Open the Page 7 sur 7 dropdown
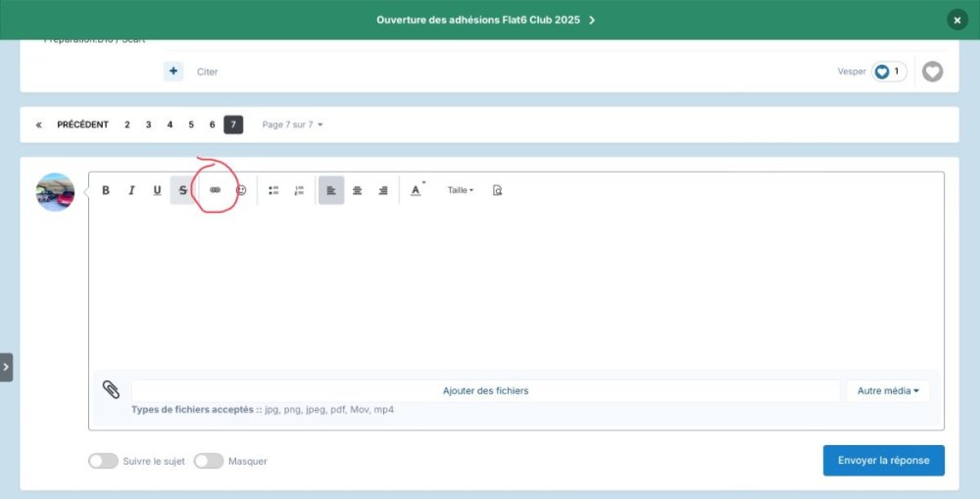This screenshot has width=980, height=499. [292, 125]
